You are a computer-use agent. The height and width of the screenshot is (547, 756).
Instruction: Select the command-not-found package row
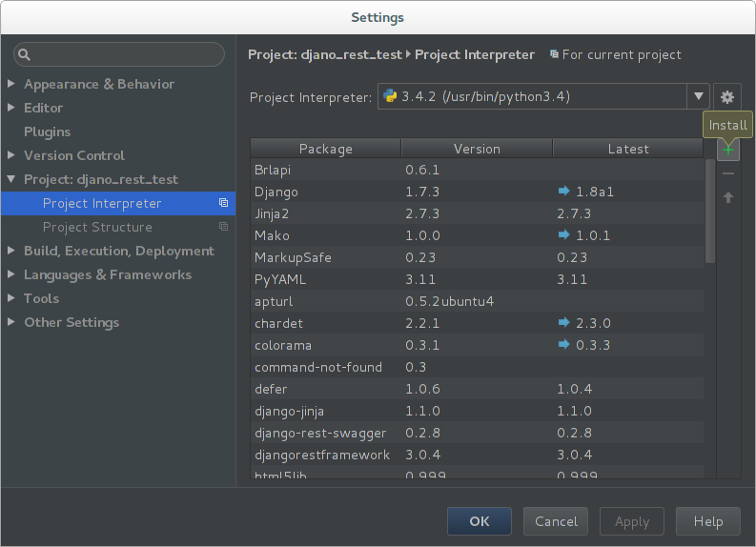tap(477, 367)
